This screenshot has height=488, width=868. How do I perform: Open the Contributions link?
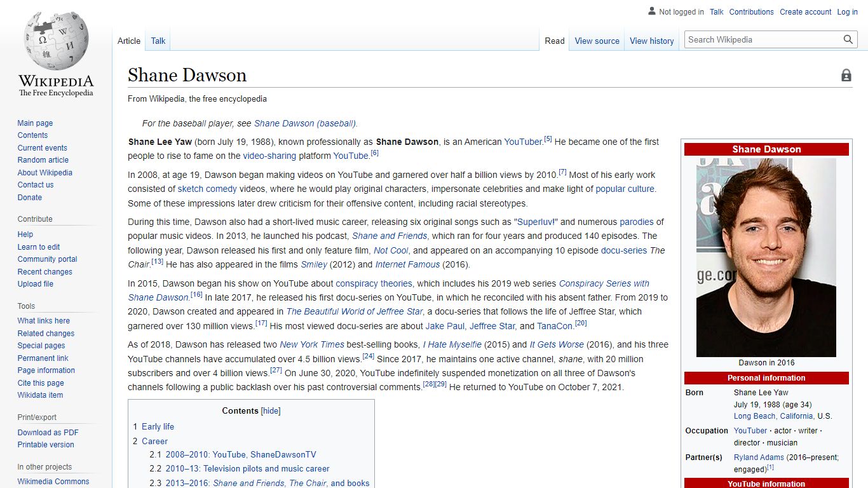pyautogui.click(x=752, y=11)
